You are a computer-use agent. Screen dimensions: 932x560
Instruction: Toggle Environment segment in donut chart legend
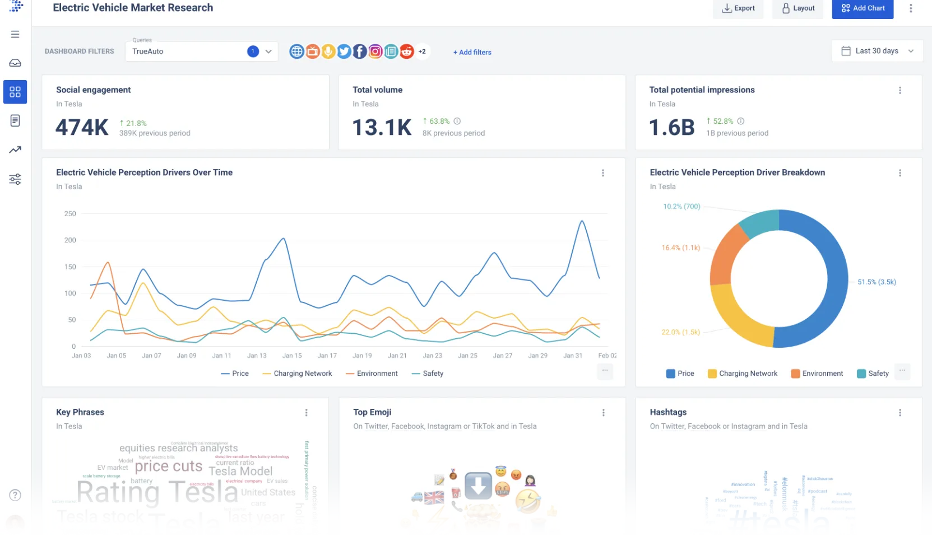pyautogui.click(x=817, y=374)
